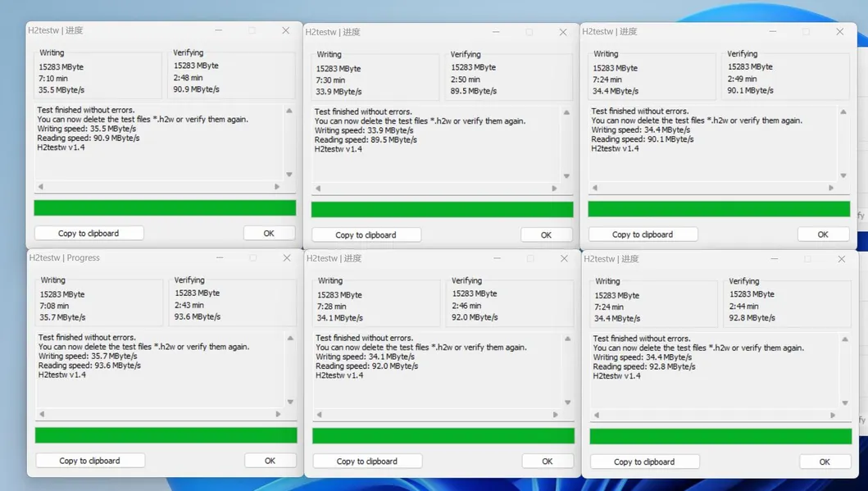This screenshot has width=868, height=491.
Task: Close the H2testw | Progress window
Action: pos(287,257)
